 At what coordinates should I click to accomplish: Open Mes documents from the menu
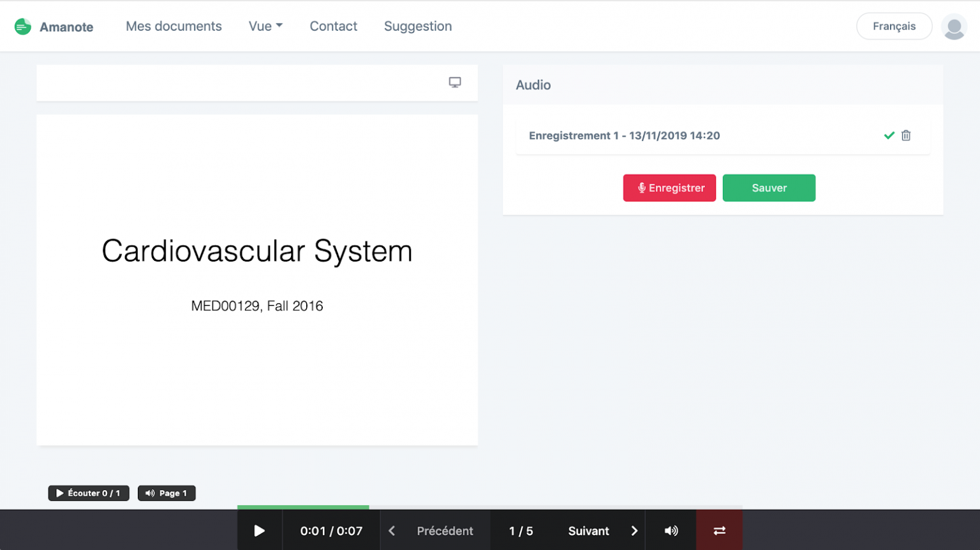pyautogui.click(x=174, y=26)
